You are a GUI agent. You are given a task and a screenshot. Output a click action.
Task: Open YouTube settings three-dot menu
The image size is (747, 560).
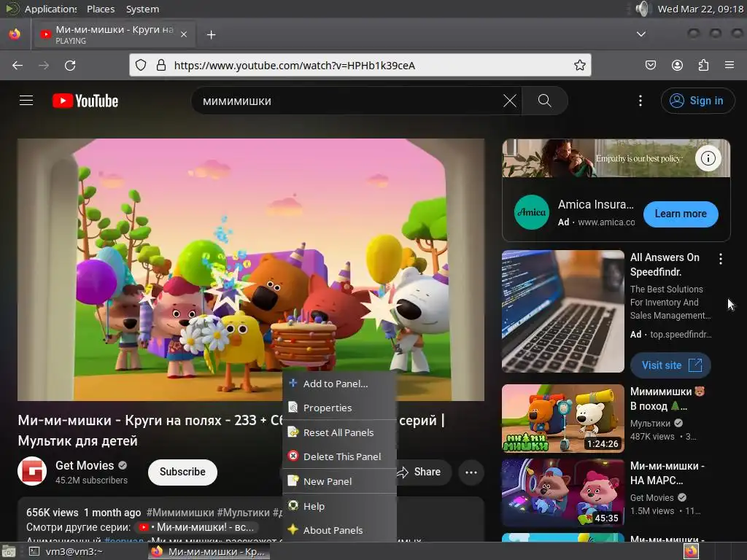pos(640,101)
